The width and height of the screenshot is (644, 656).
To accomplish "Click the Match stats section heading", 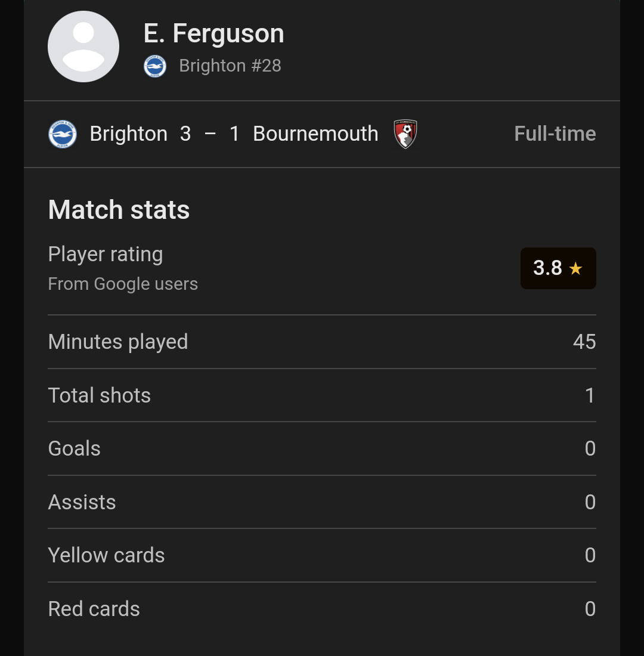I will click(x=119, y=209).
